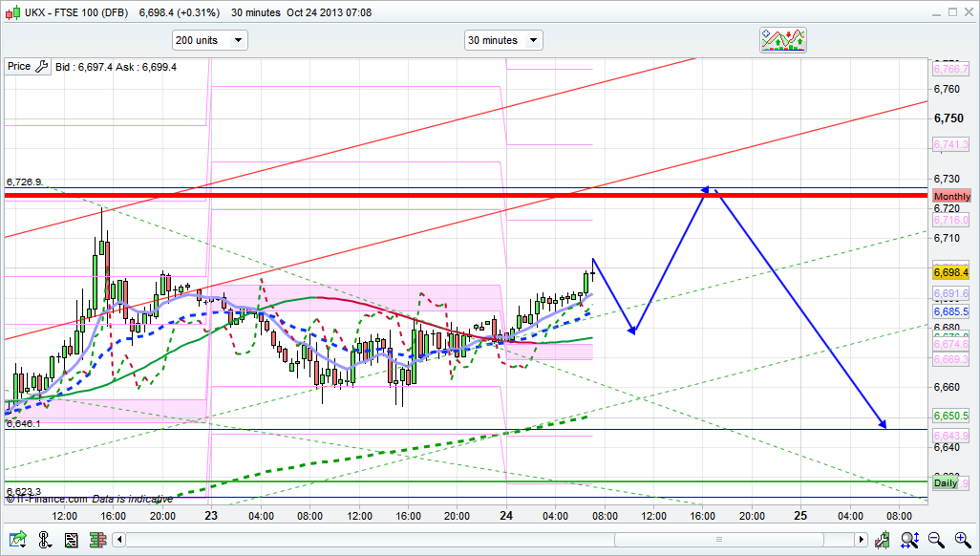This screenshot has height=556, width=980.
Task: Click the Price settings wrench icon
Action: (x=41, y=66)
